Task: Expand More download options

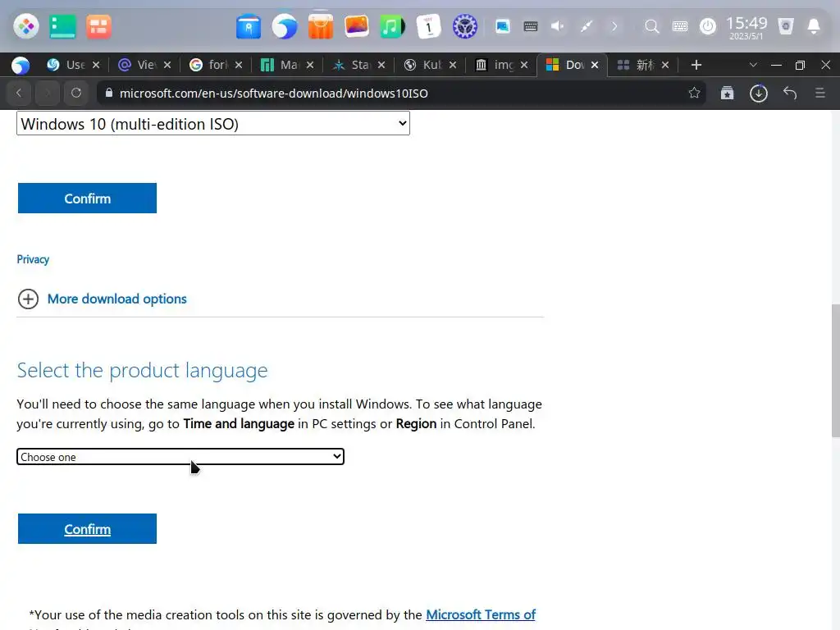Action: 28,299
